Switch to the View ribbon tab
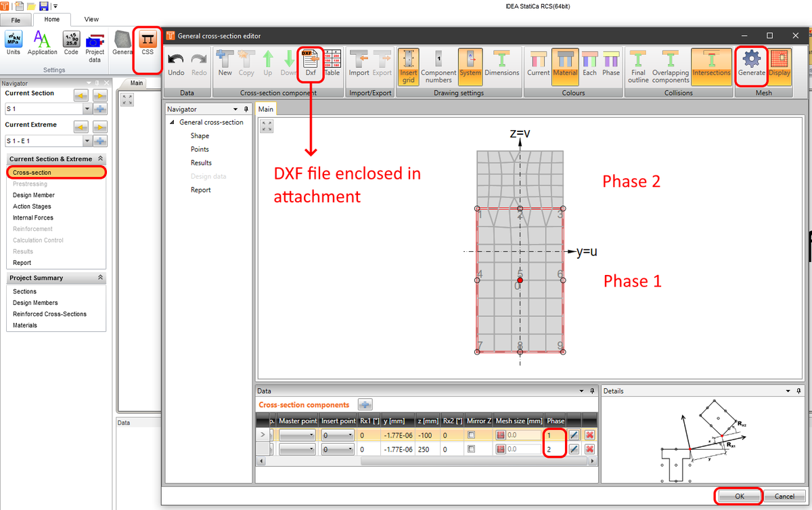The height and width of the screenshot is (510, 812). (91, 20)
